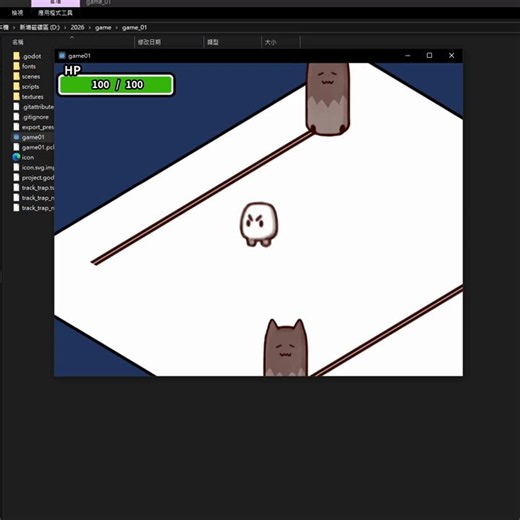
Task: Open the textures folder icon
Action: pos(16,96)
